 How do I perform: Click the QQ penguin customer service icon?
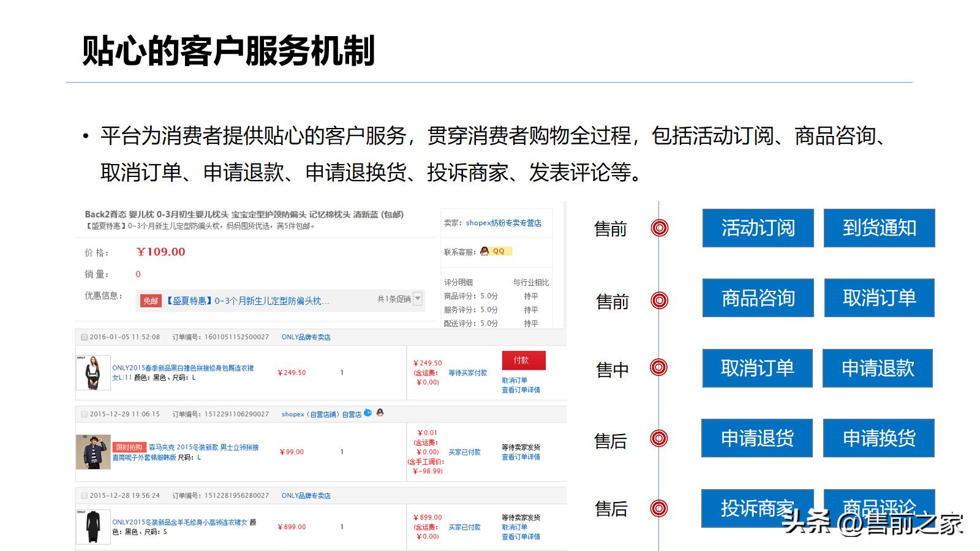click(x=484, y=250)
